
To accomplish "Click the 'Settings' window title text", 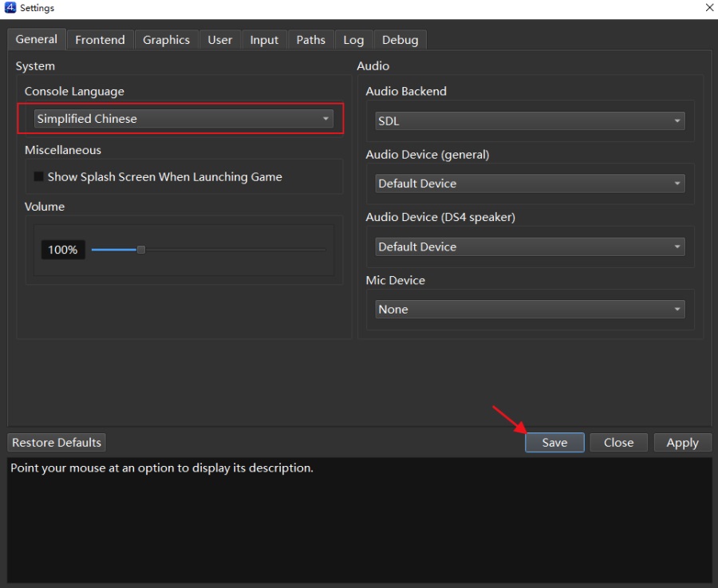I will click(37, 8).
